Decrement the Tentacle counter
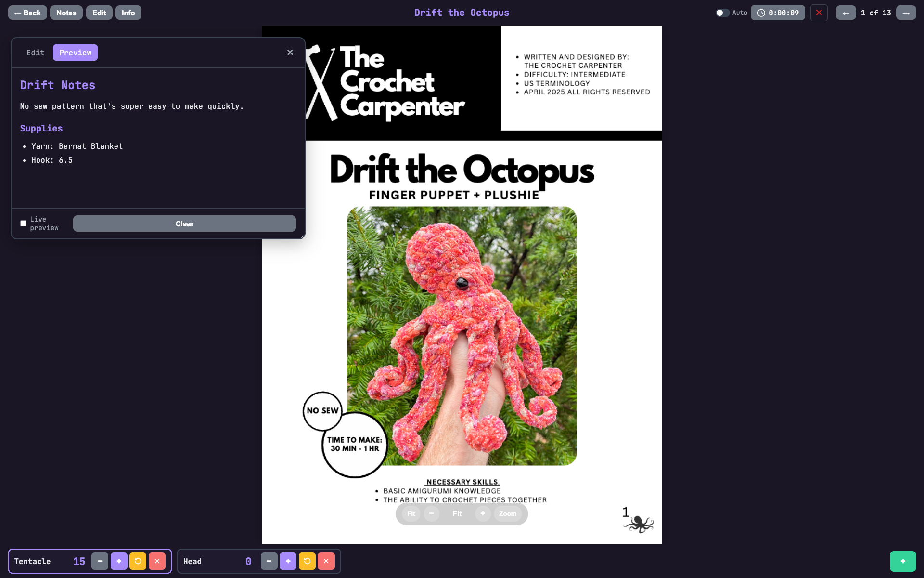This screenshot has width=924, height=578. pos(100,561)
